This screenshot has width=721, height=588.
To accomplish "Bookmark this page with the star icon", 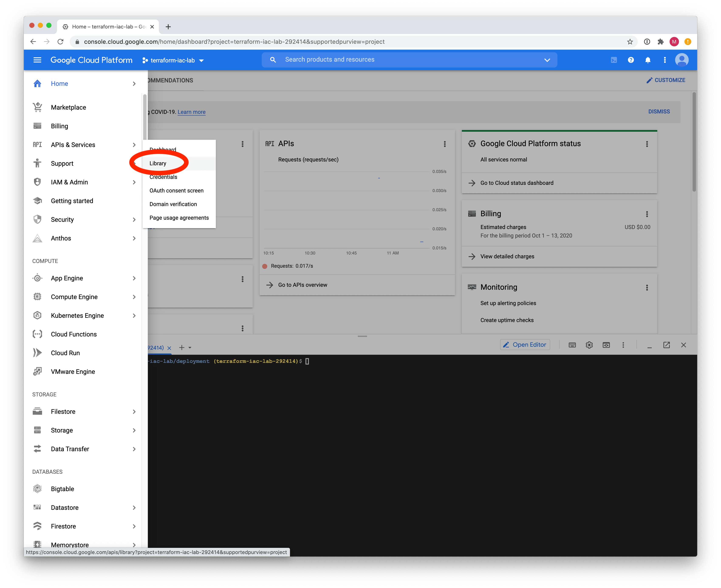I will point(630,42).
